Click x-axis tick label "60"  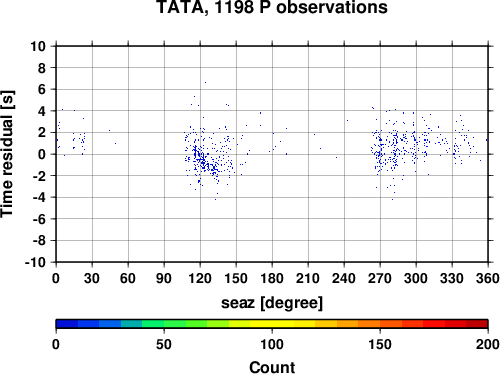[128, 278]
